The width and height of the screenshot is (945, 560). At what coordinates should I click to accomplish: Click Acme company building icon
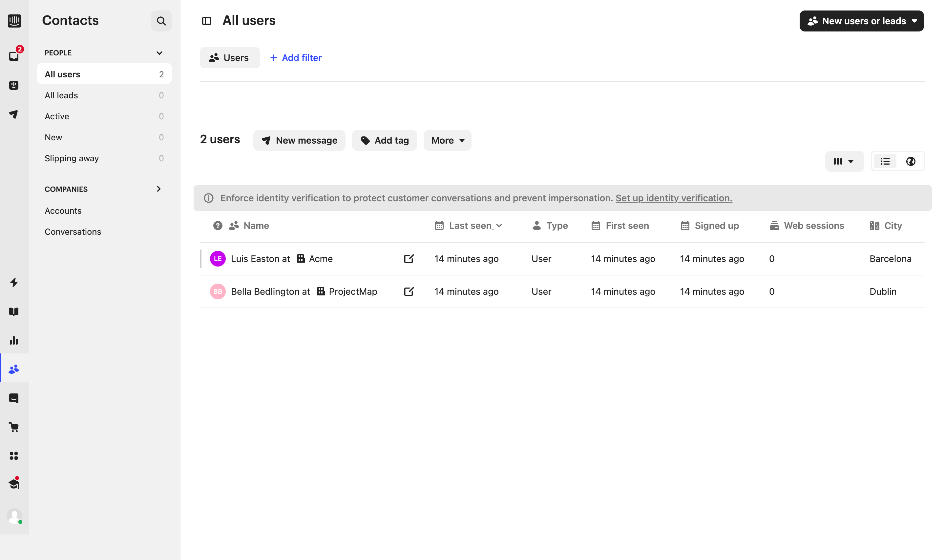[x=301, y=258]
